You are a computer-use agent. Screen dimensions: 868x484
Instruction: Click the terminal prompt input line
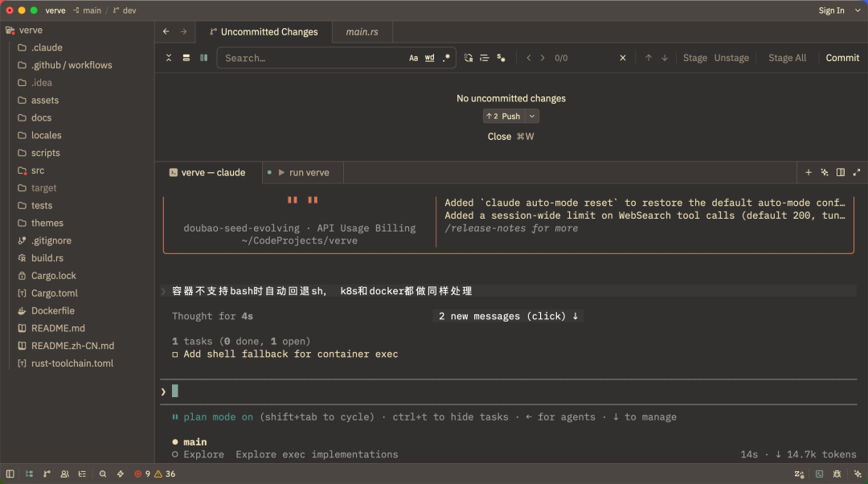[x=508, y=392]
